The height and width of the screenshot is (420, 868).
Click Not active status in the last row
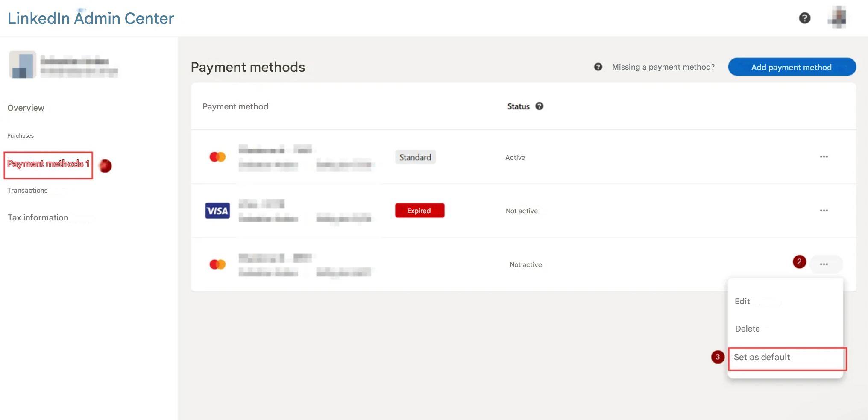(x=525, y=265)
